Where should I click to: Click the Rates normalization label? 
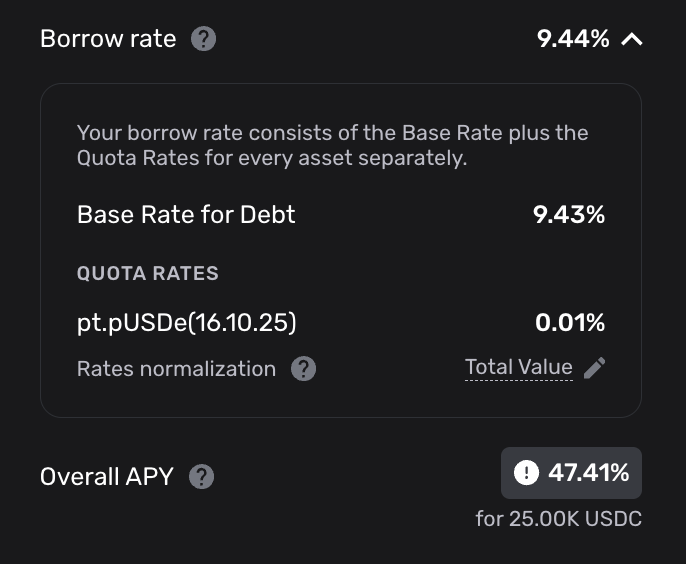coord(176,369)
